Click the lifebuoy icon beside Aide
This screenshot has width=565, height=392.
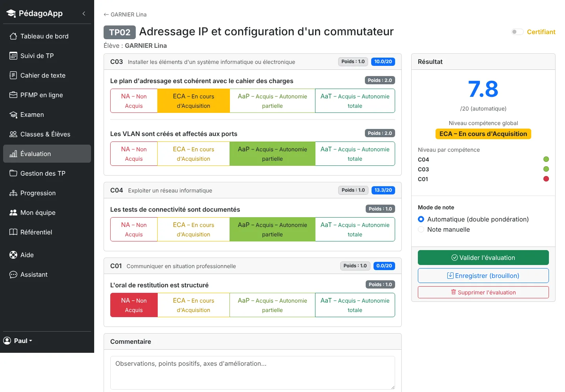click(13, 255)
